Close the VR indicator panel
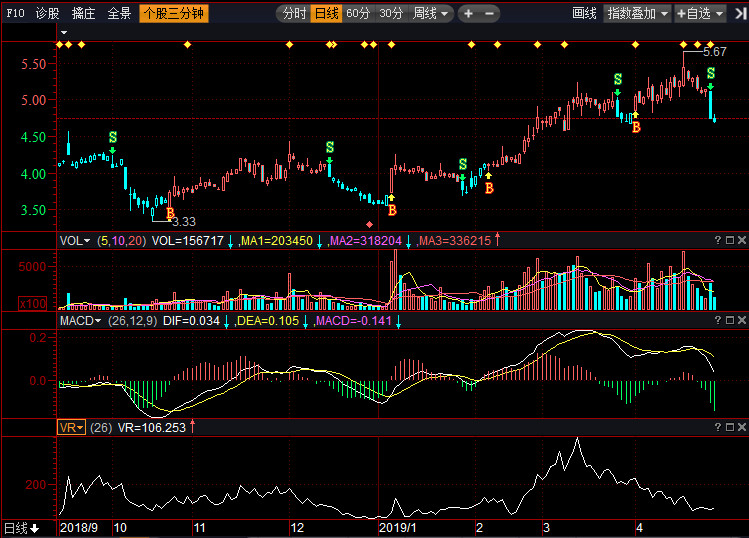The height and width of the screenshot is (538, 749). pyautogui.click(x=741, y=427)
